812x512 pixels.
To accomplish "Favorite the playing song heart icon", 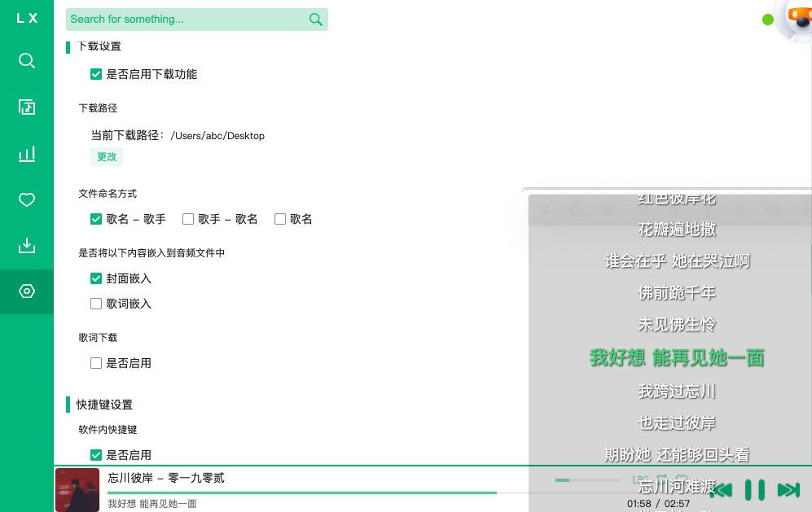I will coord(682,480).
